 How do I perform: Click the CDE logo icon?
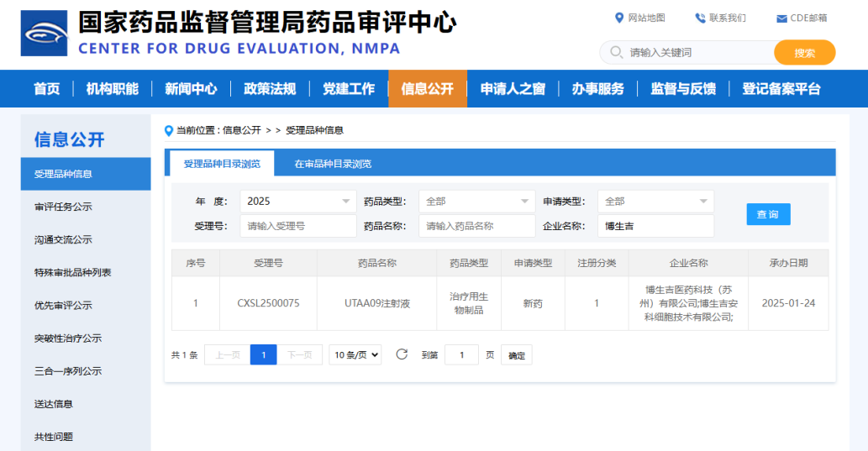point(45,34)
